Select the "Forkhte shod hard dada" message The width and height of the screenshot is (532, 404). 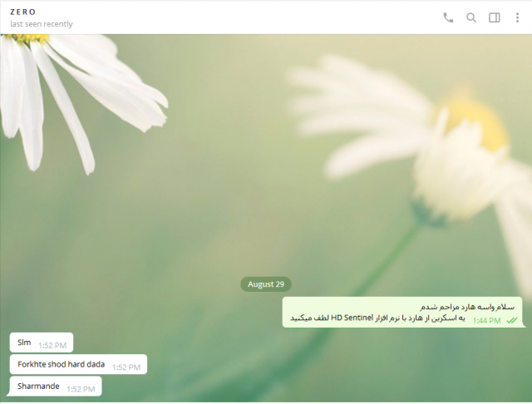pyautogui.click(x=78, y=364)
